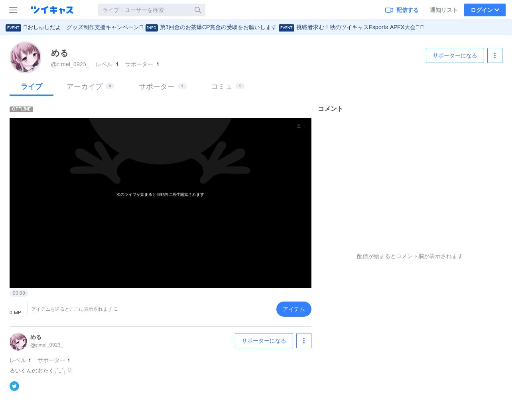Click サポーターになる button below player

(x=264, y=341)
